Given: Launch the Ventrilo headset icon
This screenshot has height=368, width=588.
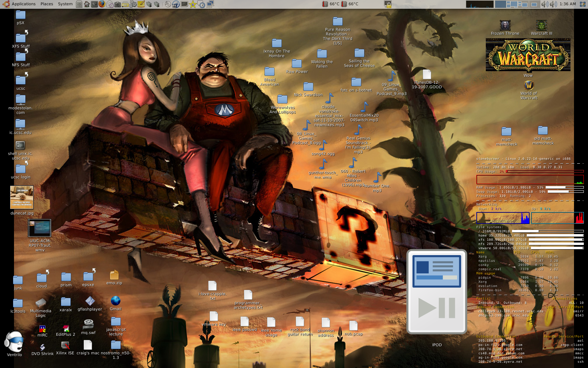Looking at the screenshot, I should 14,344.
